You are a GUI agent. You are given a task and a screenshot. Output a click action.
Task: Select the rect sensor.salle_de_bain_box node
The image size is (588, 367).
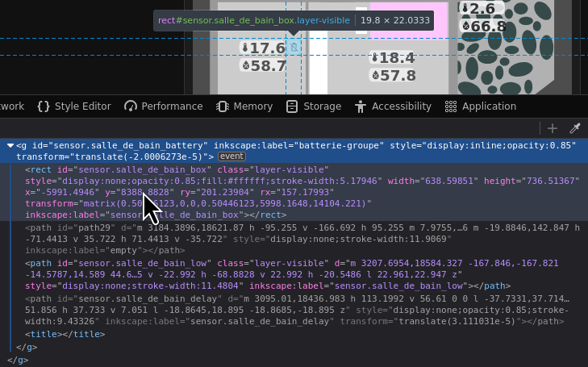pos(294,192)
